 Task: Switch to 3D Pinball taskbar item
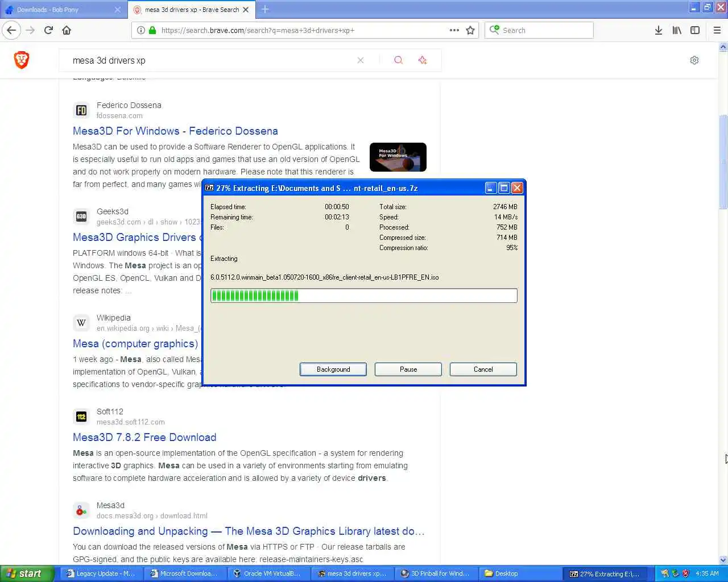coord(436,573)
